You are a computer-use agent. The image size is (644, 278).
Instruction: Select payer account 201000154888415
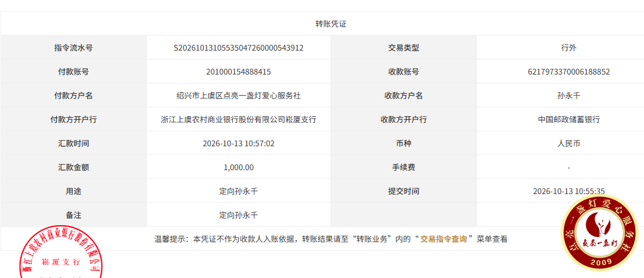(238, 72)
